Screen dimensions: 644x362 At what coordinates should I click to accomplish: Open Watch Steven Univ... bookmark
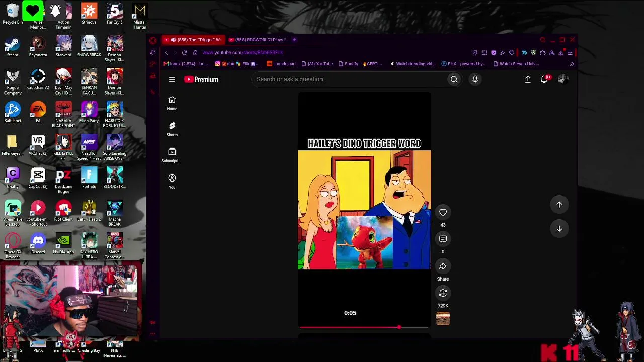click(516, 64)
